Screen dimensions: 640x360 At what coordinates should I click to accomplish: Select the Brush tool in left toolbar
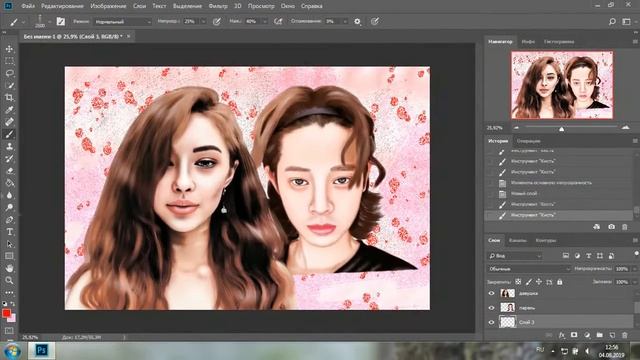9,134
